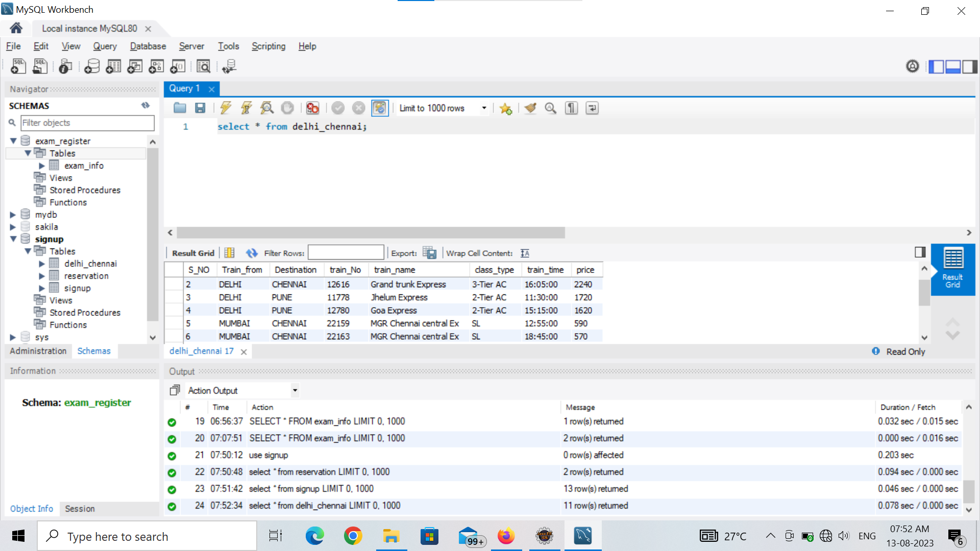980x551 pixels.
Task: Click the Filter Rows input field
Action: 346,253
